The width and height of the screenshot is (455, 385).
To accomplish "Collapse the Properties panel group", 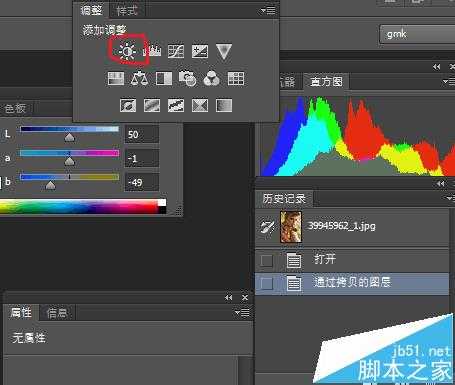I will click(x=229, y=297).
